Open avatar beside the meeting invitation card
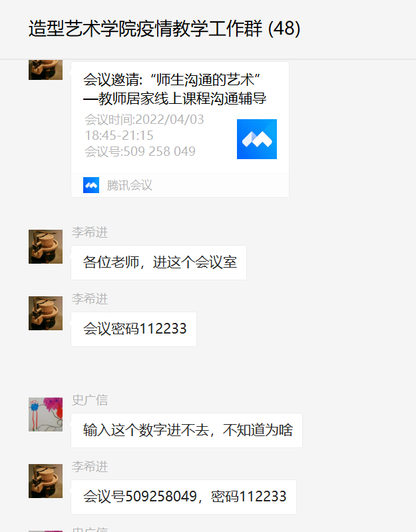Viewport: 416px width, 532px height. (45, 70)
